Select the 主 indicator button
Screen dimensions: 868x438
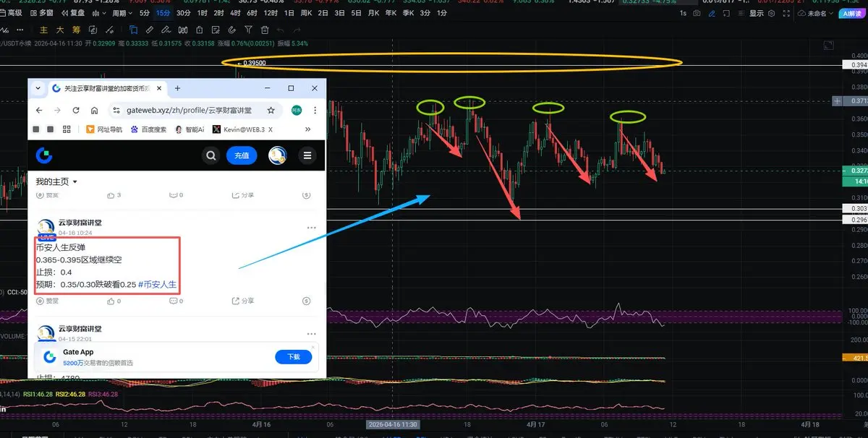[x=43, y=30]
